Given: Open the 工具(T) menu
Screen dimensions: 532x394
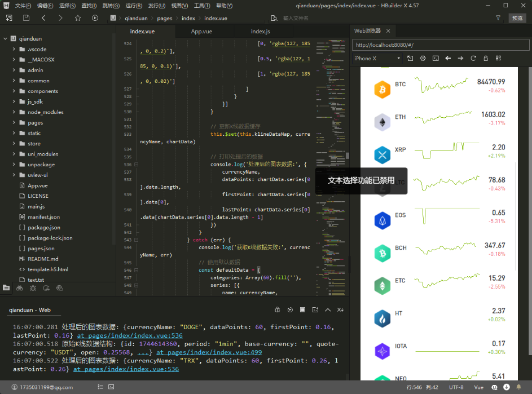Looking at the screenshot, I should tap(202, 6).
